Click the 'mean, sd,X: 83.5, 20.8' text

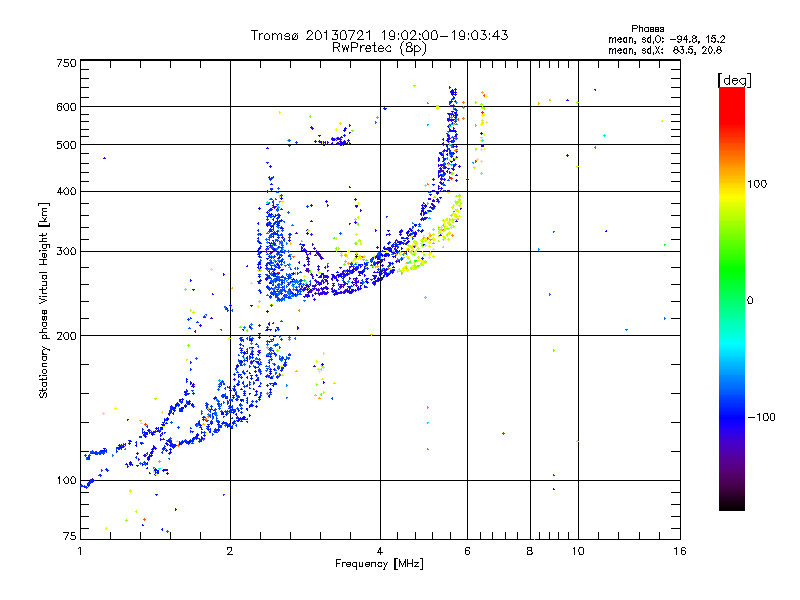[665, 50]
